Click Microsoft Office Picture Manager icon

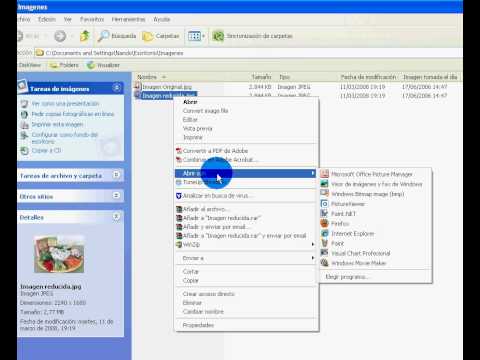point(324,174)
